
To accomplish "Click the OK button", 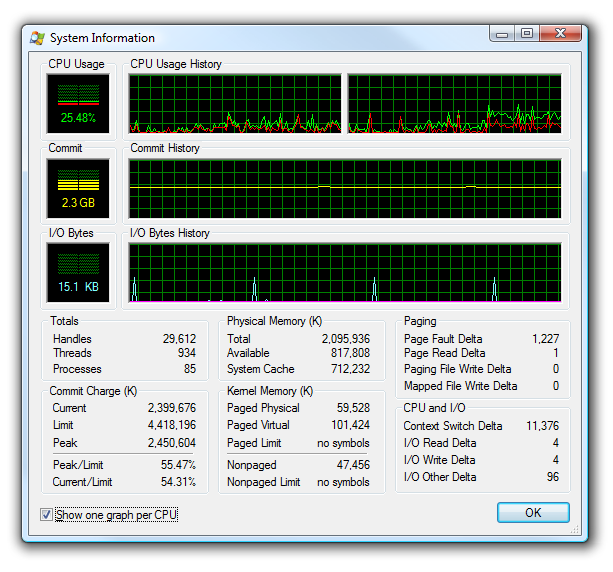I will (533, 513).
